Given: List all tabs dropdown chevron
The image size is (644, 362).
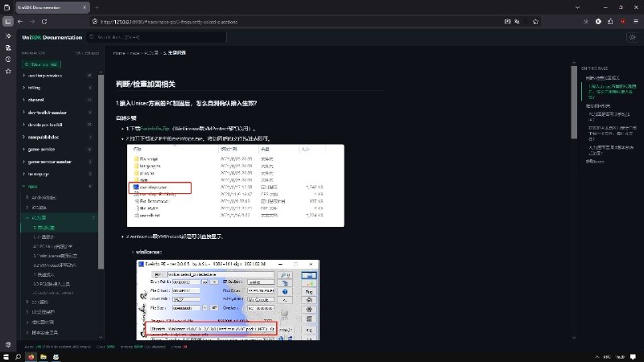Looking at the screenshot, I should 577,7.
